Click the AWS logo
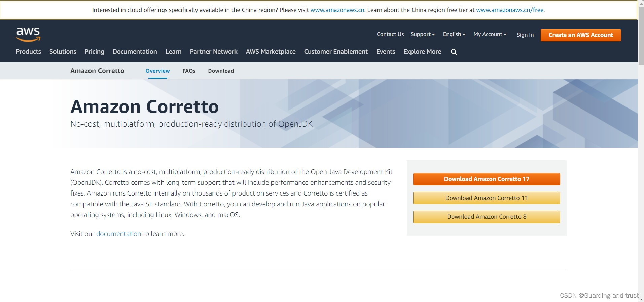This screenshot has width=644, height=302. click(28, 35)
